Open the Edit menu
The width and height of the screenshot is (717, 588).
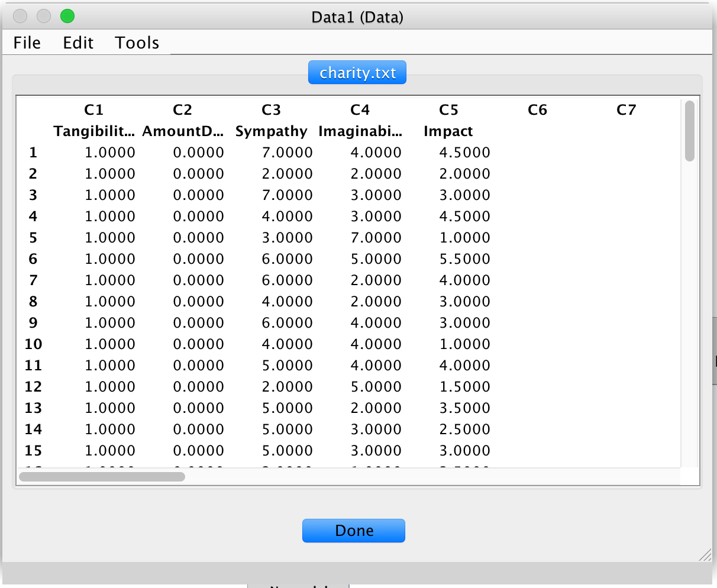click(77, 42)
